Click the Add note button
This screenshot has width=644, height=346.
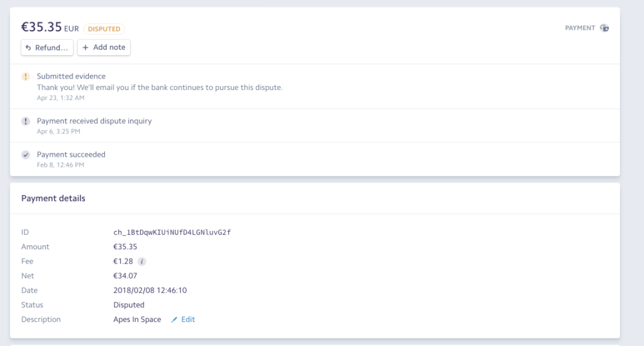click(104, 47)
